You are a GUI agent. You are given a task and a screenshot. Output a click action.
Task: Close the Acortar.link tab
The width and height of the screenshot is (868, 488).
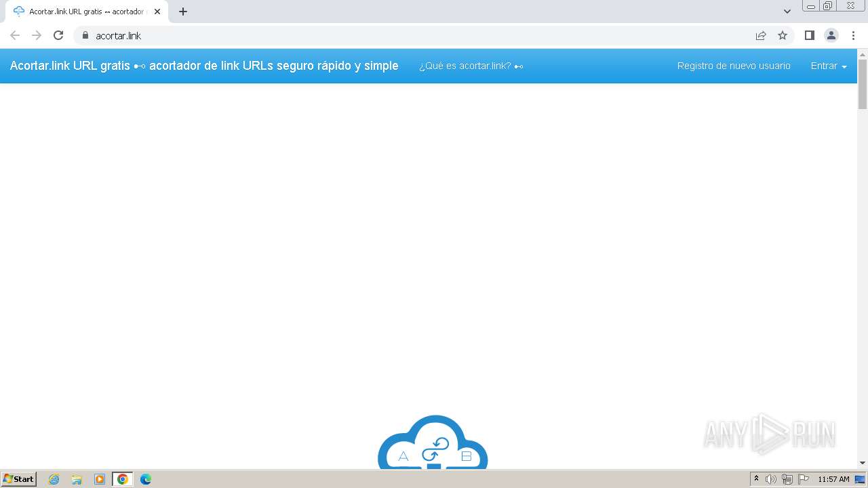(x=157, y=12)
